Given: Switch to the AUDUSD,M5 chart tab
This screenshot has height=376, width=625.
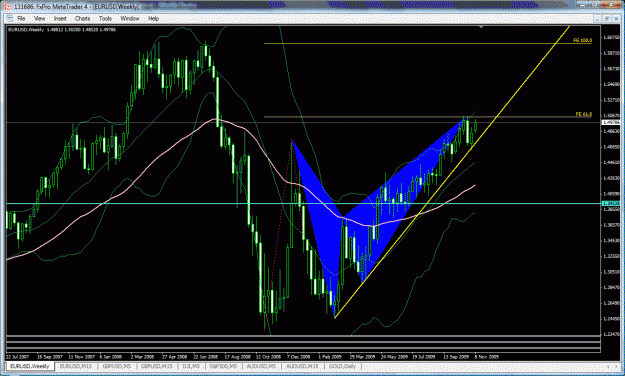Looking at the screenshot, I should pos(261,366).
